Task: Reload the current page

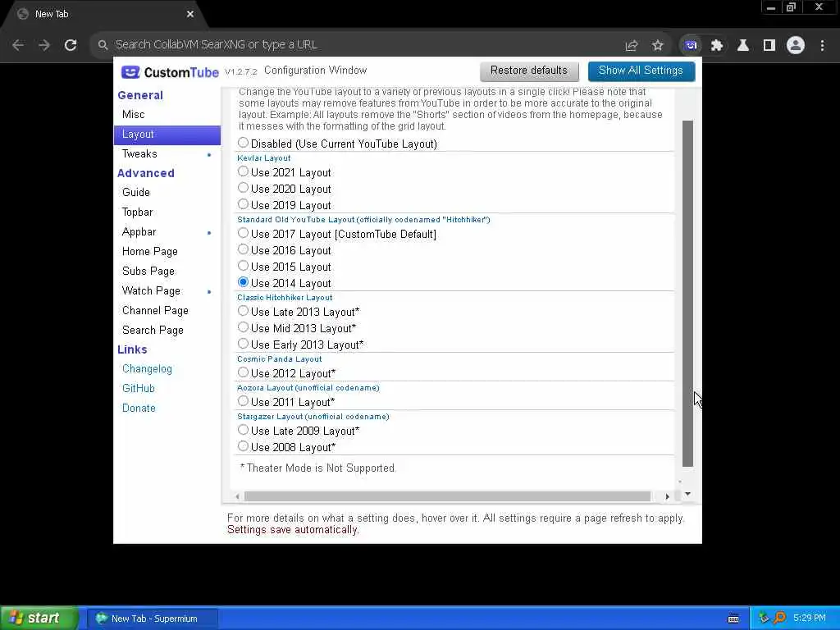Action: [71, 45]
